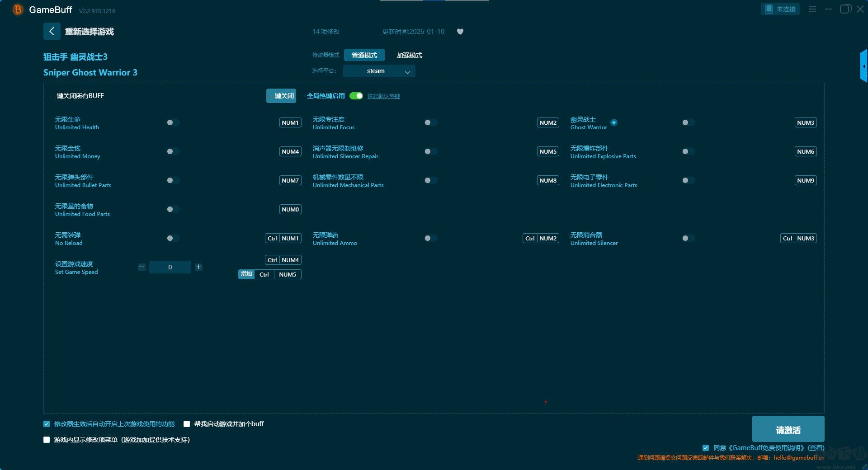
Task: Click the back arrow to reselect game
Action: tap(52, 31)
